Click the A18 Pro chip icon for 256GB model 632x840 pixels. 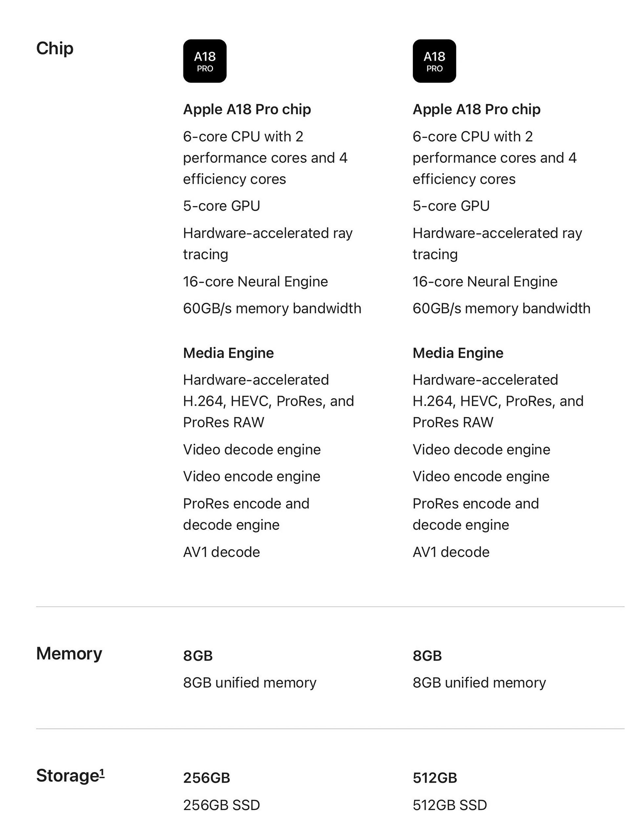click(x=205, y=61)
